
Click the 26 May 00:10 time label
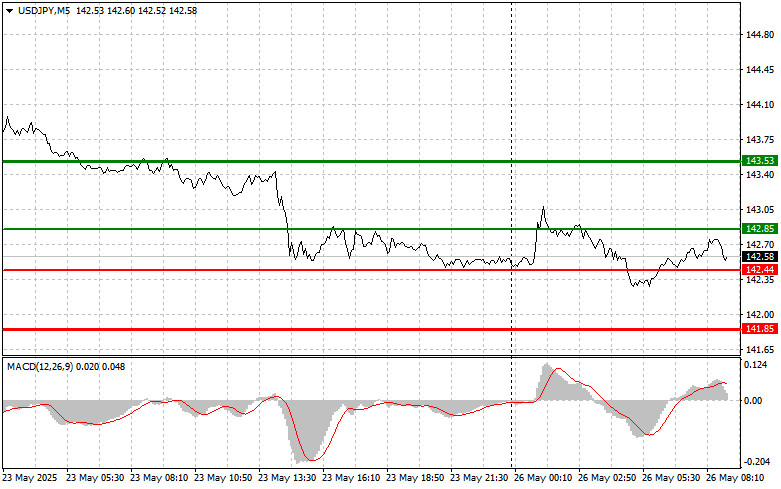click(x=545, y=478)
